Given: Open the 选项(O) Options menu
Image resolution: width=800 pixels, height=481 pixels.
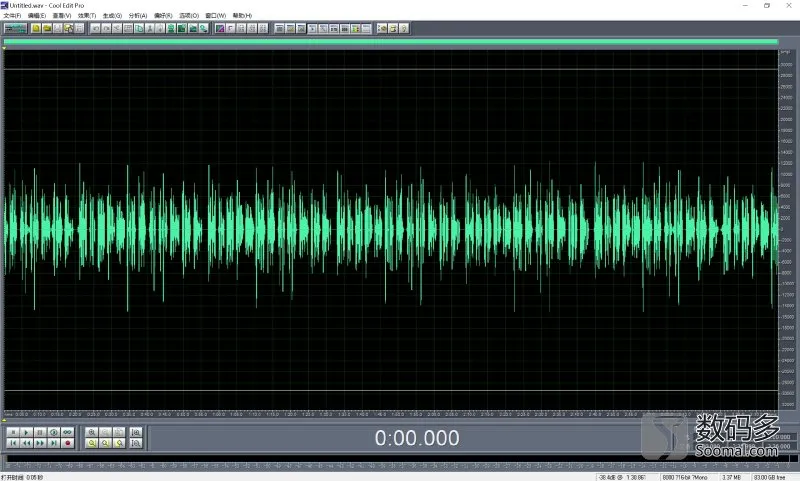Looking at the screenshot, I should pyautogui.click(x=189, y=16).
